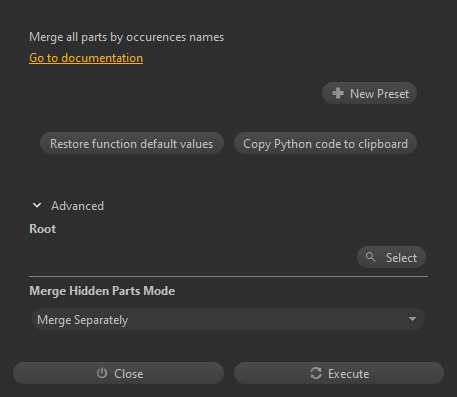
Task: Execute the merge function
Action: (339, 373)
